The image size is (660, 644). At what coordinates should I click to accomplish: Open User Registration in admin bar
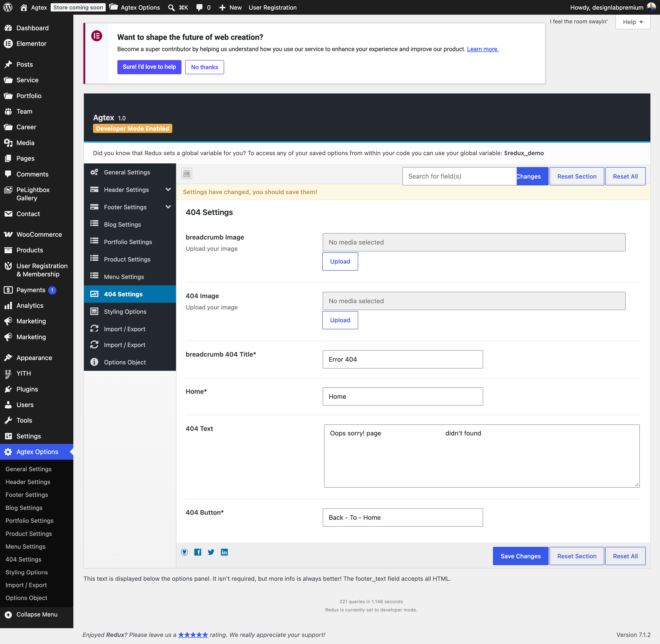point(272,7)
